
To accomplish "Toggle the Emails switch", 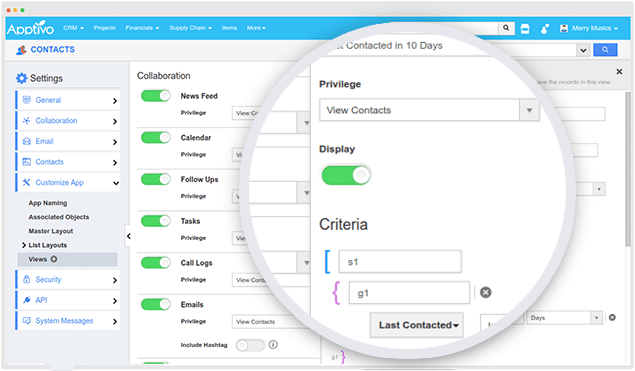I will pyautogui.click(x=156, y=304).
